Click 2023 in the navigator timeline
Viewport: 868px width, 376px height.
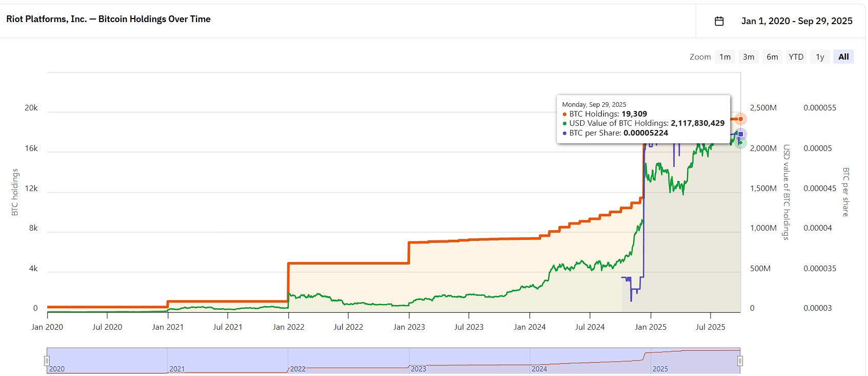point(419,369)
